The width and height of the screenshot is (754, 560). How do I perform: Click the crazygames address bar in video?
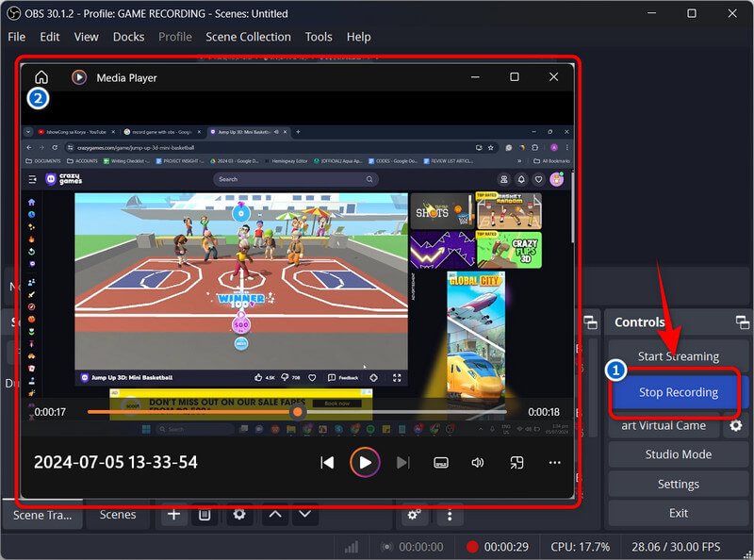(x=271, y=148)
